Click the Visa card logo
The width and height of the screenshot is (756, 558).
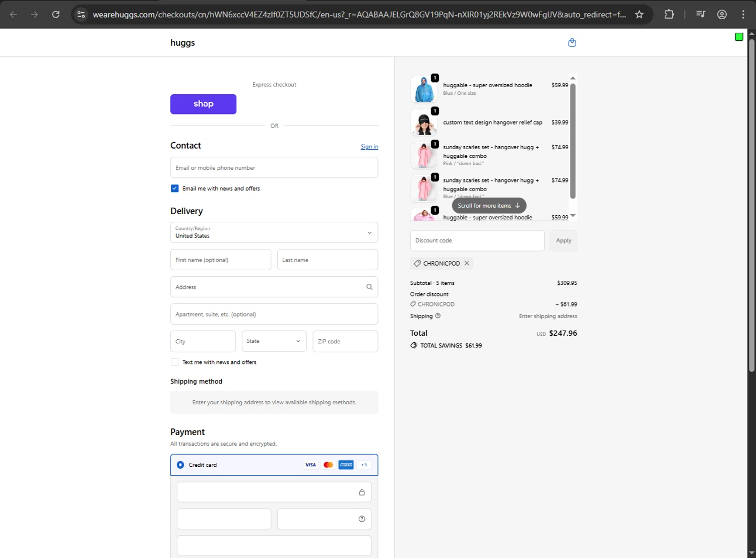pyautogui.click(x=310, y=465)
